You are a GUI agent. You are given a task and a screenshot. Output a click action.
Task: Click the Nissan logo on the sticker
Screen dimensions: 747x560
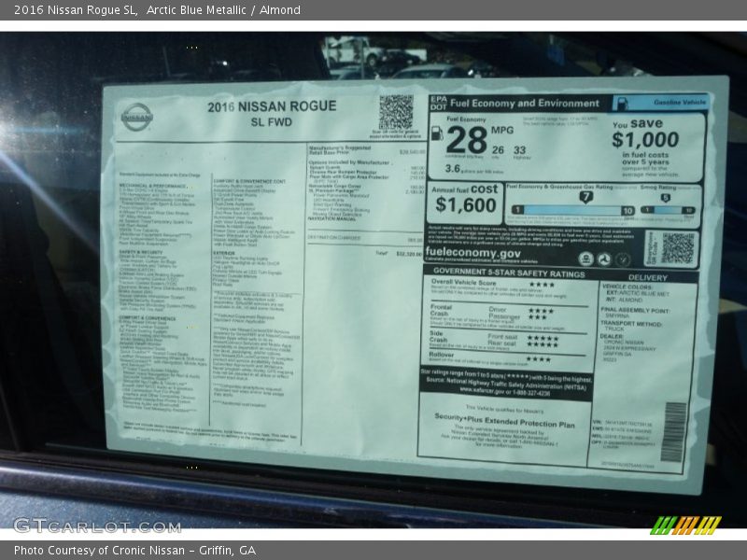(136, 118)
